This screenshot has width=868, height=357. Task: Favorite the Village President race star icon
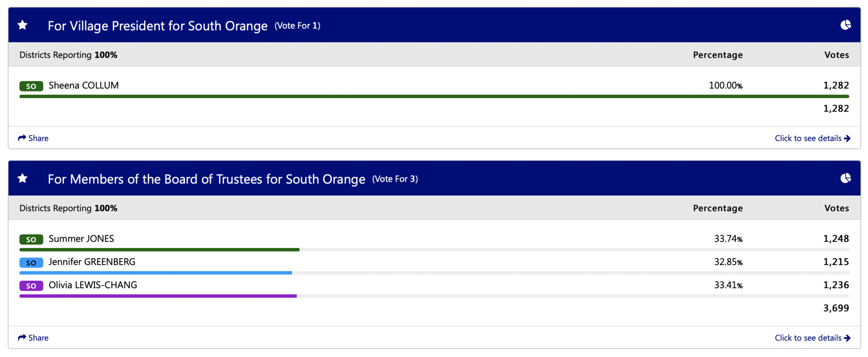[x=22, y=25]
